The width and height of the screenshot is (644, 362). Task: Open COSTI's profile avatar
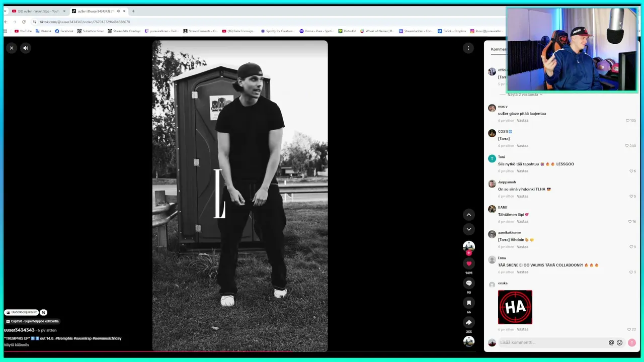coord(492,133)
